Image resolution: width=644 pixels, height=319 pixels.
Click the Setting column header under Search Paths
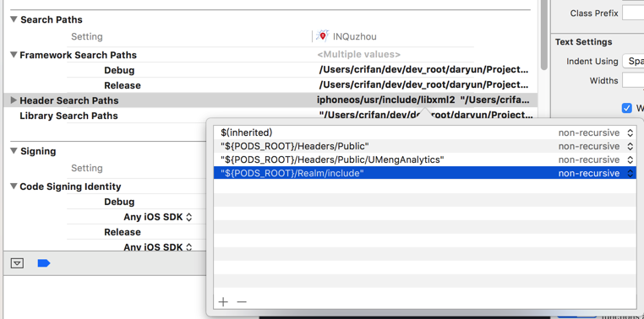(x=87, y=36)
